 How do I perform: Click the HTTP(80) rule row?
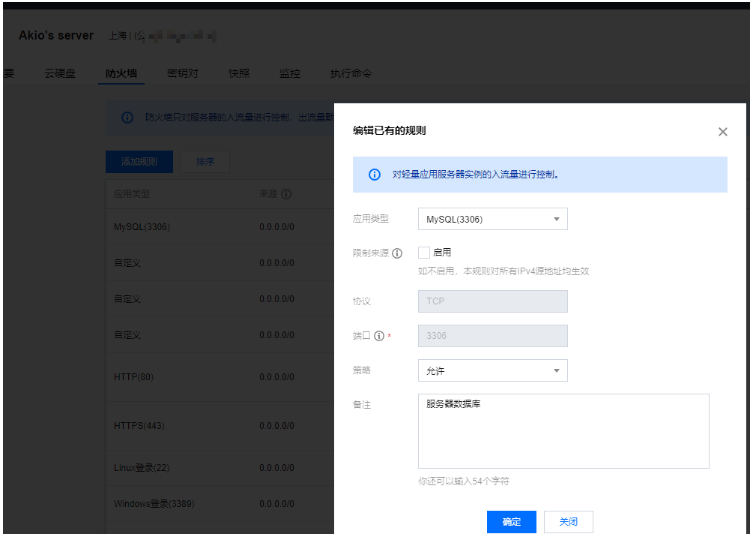click(220, 377)
